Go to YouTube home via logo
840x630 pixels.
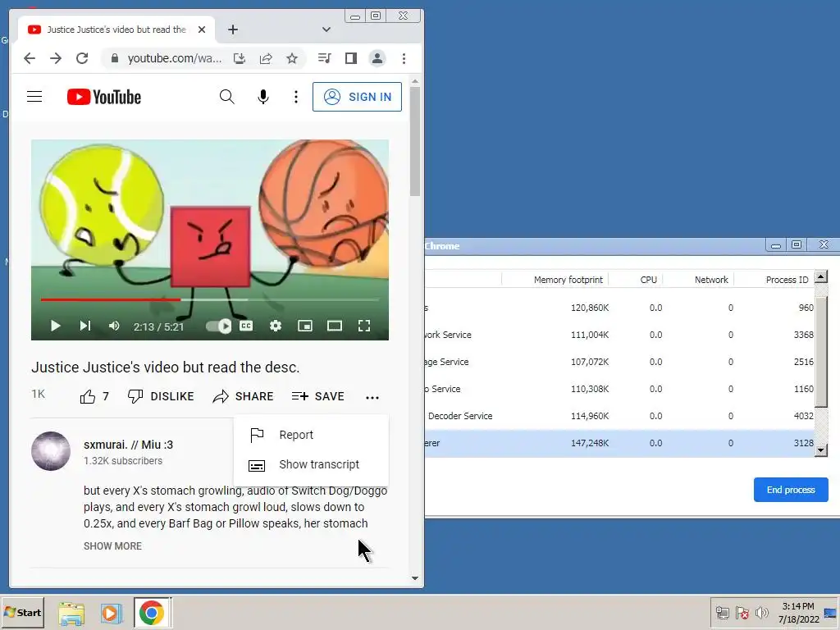coord(104,97)
